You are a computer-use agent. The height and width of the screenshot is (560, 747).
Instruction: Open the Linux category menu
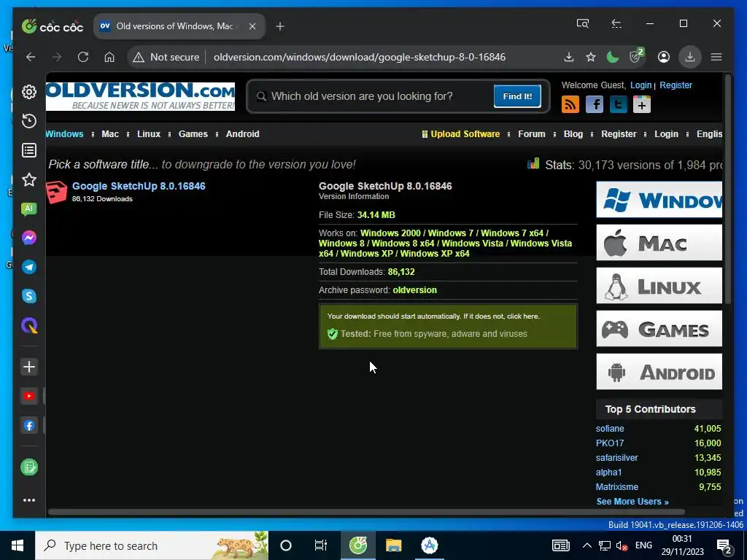click(149, 134)
